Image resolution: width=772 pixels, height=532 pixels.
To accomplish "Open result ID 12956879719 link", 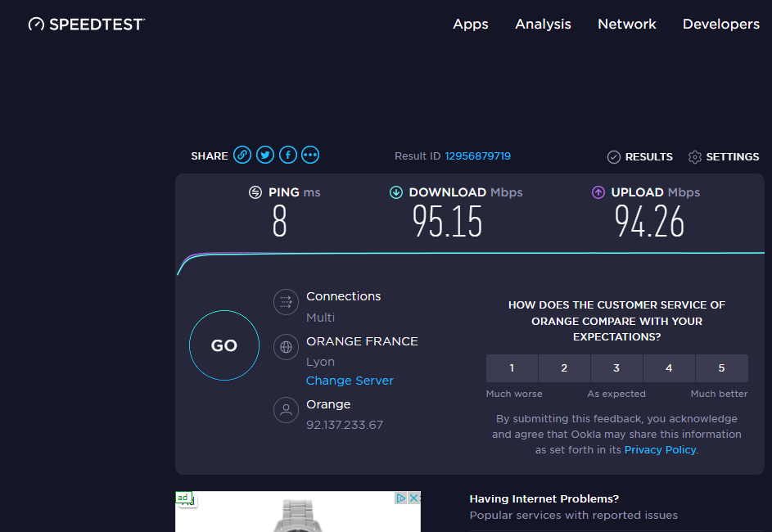I will click(477, 156).
